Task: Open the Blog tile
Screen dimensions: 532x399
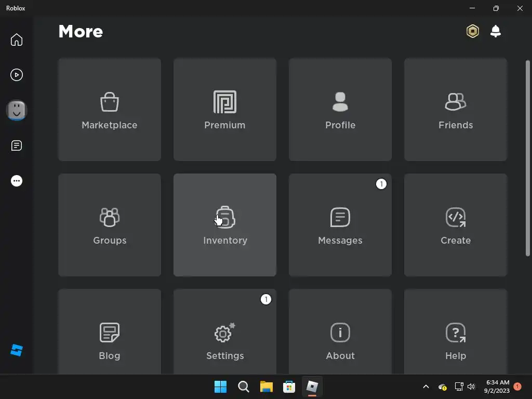Action: [110, 331]
